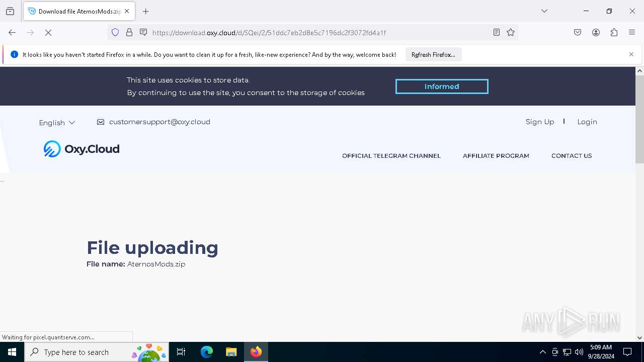Open a new tab with plus button

pos(146,11)
